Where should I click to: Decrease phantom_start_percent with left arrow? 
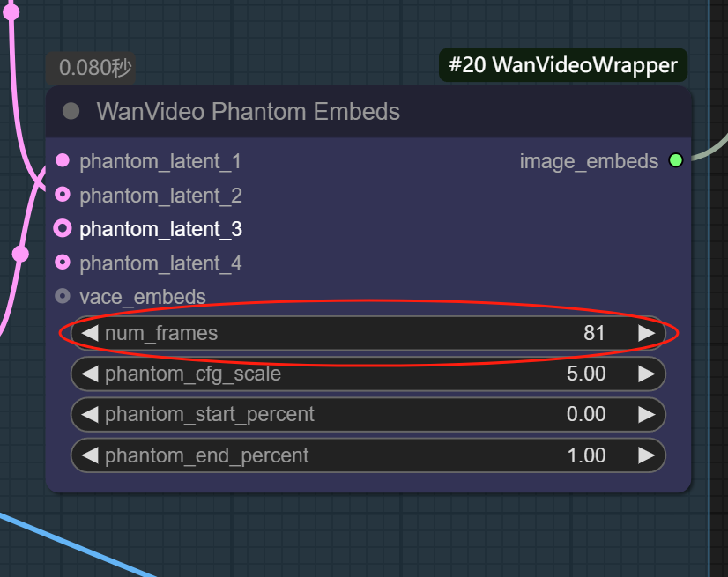tap(89, 414)
